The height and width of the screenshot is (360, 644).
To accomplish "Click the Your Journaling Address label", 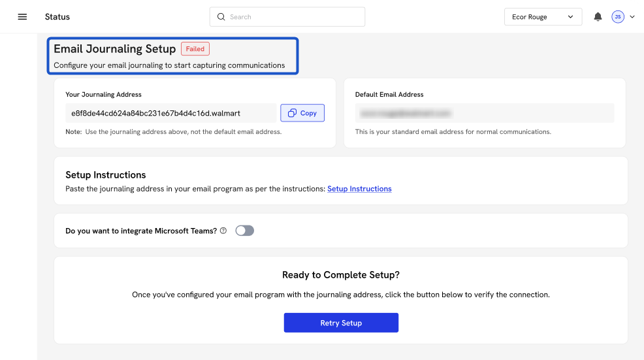I will click(x=103, y=95).
